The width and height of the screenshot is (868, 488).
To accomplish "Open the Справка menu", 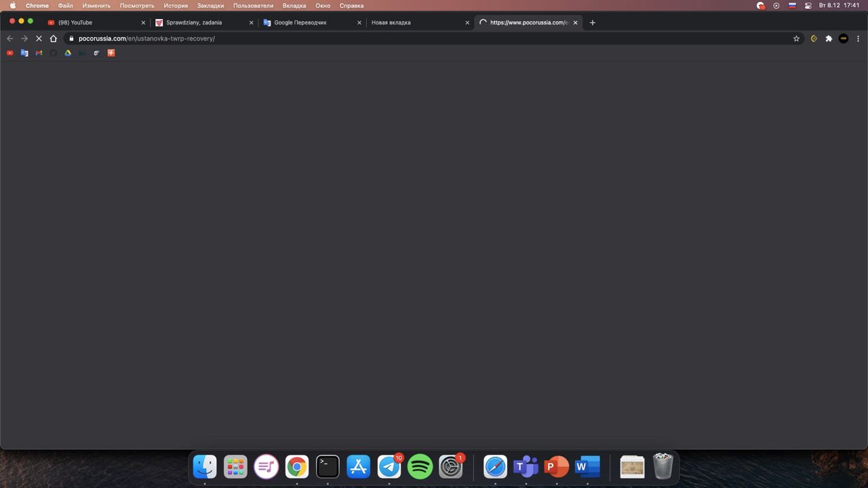I will coord(351,5).
